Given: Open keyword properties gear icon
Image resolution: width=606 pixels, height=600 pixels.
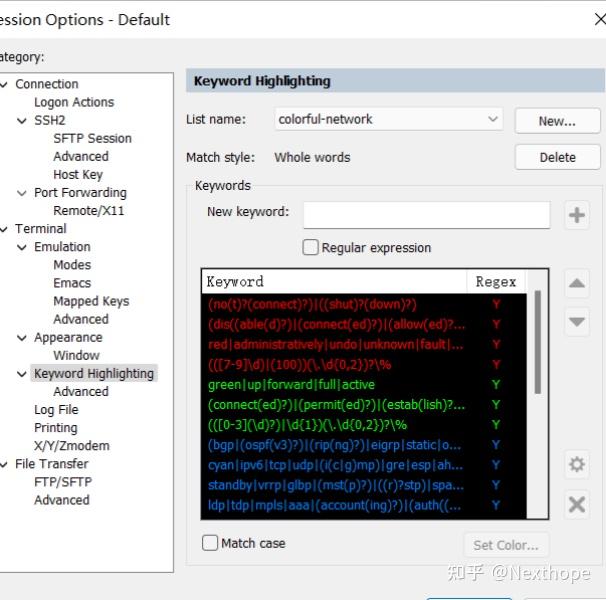Looking at the screenshot, I should 577,464.
